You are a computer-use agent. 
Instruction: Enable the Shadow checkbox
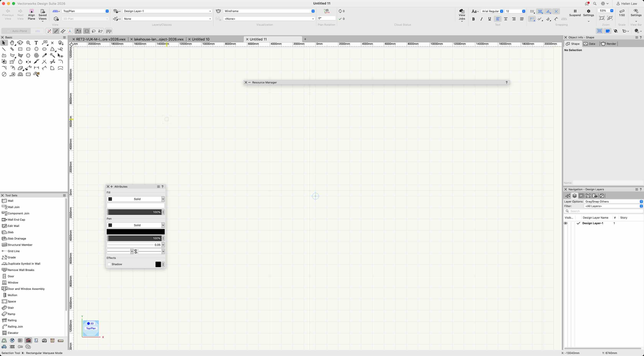pos(109,264)
